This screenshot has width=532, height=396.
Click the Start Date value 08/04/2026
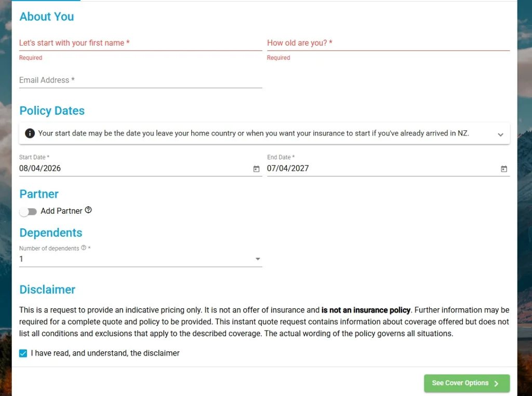point(40,169)
